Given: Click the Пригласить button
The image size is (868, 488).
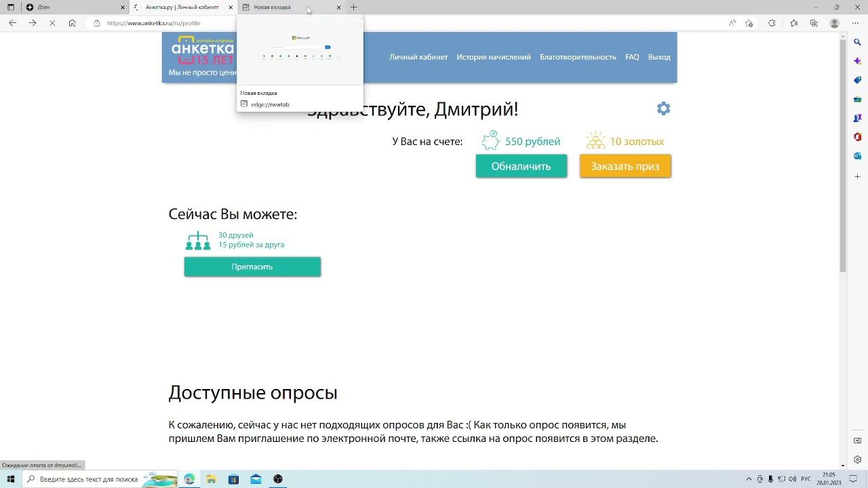Looking at the screenshot, I should (252, 266).
